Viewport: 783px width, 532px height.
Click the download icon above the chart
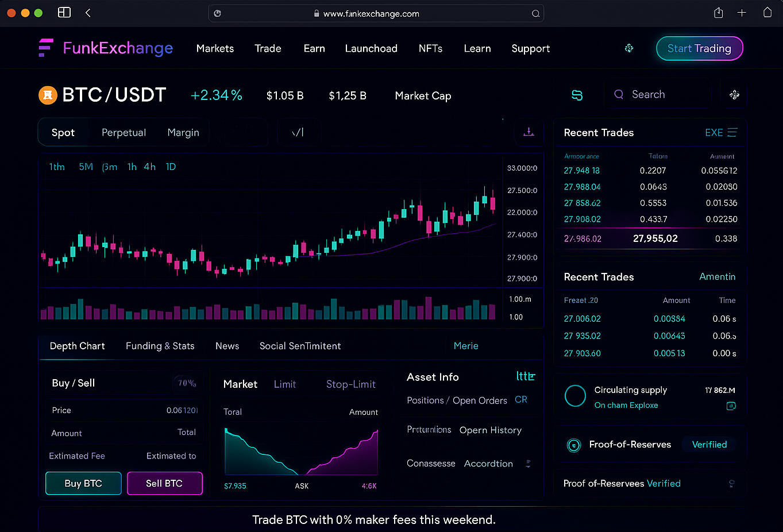click(529, 132)
